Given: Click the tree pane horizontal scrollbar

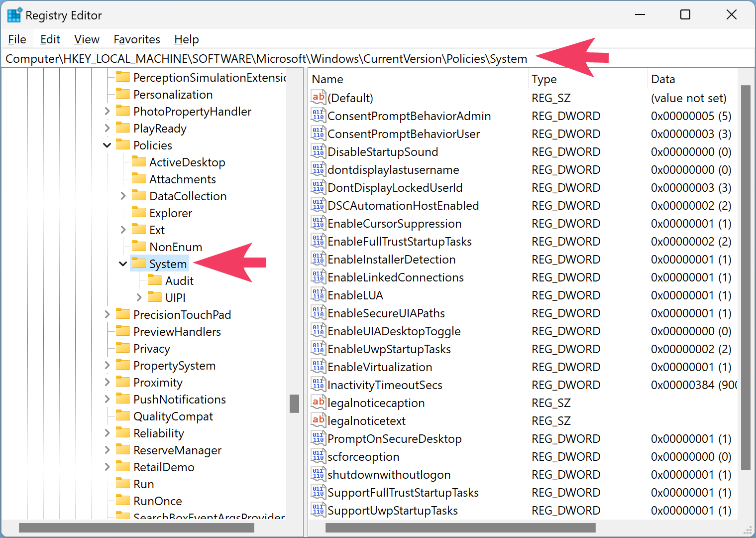Looking at the screenshot, I should (136, 528).
